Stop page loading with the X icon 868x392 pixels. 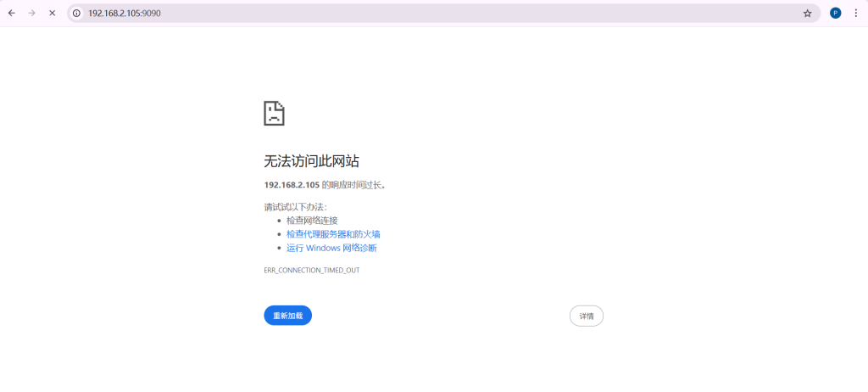click(53, 14)
